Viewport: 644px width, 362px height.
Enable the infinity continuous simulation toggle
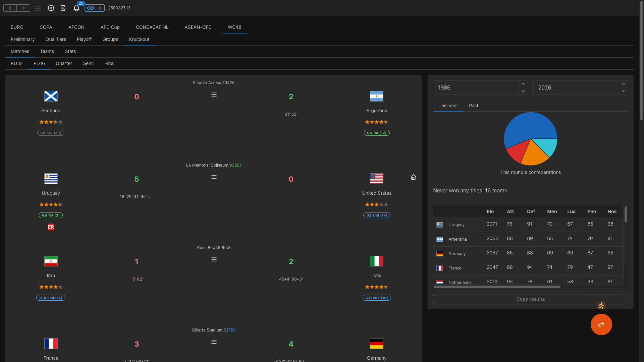(90, 8)
